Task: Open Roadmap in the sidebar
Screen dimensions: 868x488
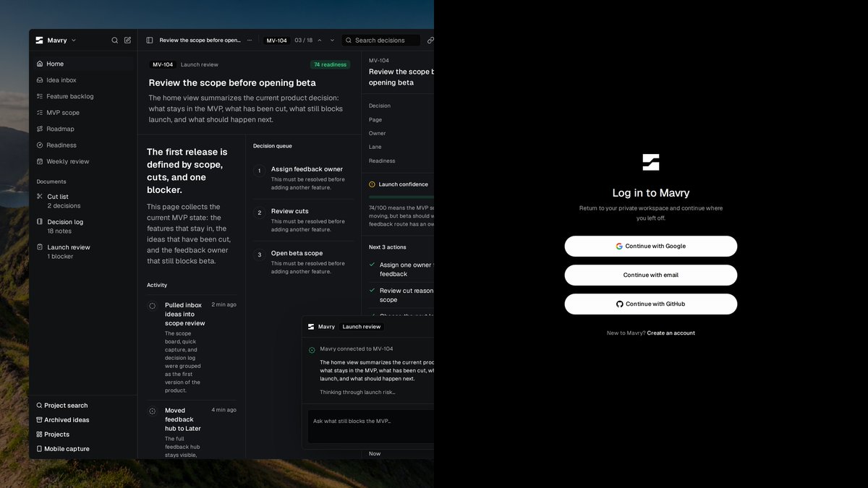Action: click(83, 129)
